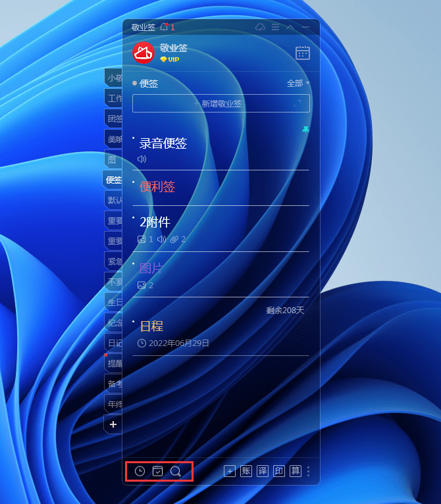Open the 算 calculator tool
Screen dimensions: 441x504
click(x=296, y=471)
